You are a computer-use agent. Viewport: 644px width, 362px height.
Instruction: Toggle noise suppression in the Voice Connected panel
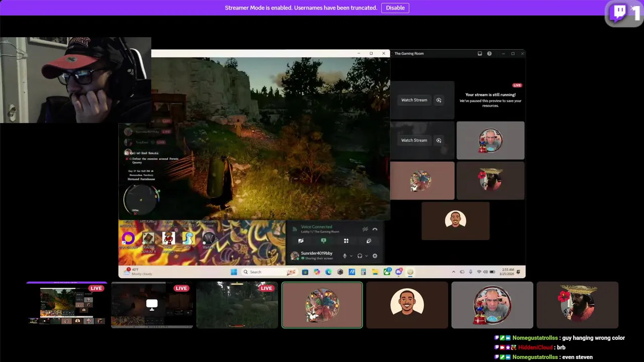coord(365,229)
